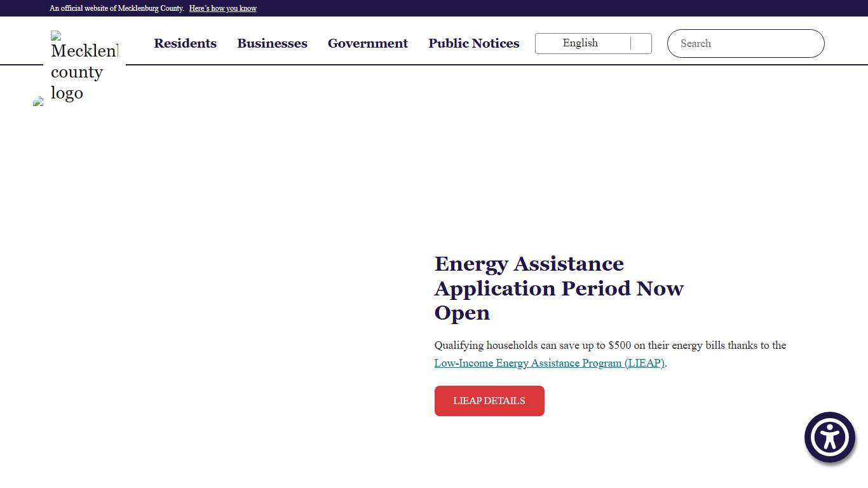Open the Residents menu
The image size is (868, 488).
pyautogui.click(x=185, y=43)
